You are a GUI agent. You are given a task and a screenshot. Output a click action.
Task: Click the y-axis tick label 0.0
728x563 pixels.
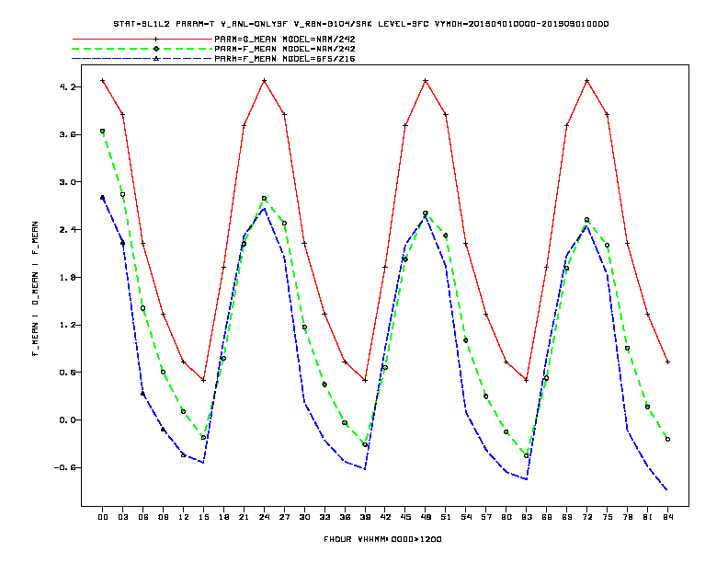pyautogui.click(x=67, y=419)
